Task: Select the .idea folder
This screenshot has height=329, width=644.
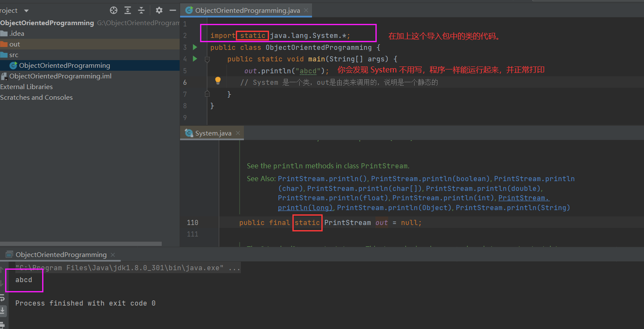Action: pyautogui.click(x=17, y=34)
